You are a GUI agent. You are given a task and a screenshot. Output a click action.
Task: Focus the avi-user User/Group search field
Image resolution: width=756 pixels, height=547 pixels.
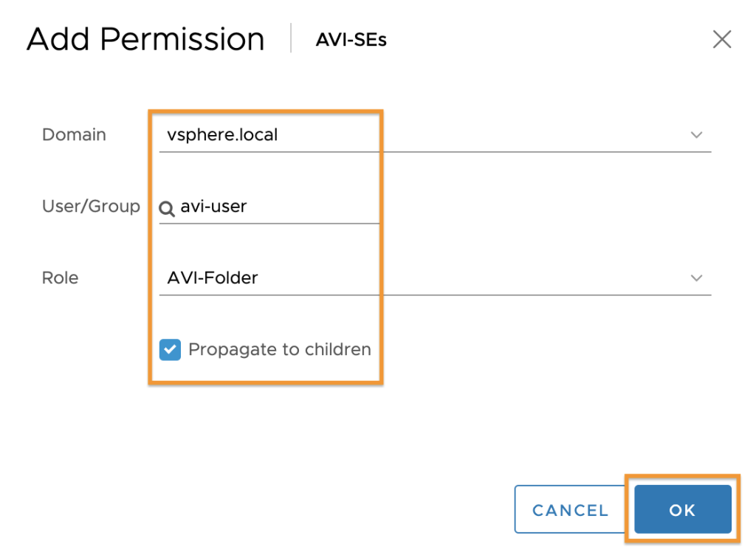269,207
